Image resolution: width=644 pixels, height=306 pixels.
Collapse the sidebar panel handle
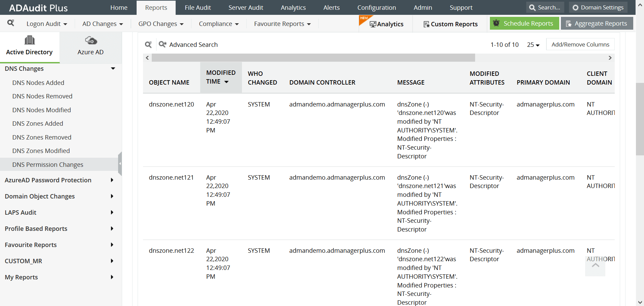point(120,163)
